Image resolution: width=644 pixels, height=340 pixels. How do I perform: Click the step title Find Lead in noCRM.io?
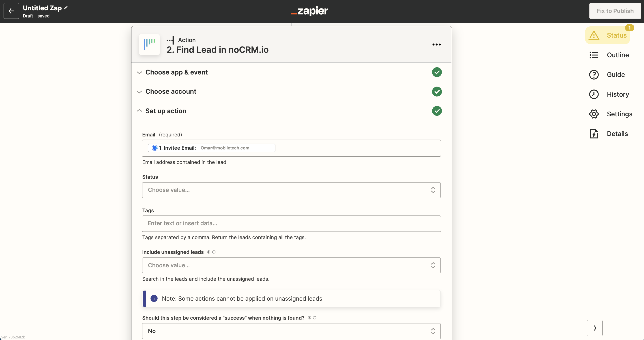pyautogui.click(x=217, y=50)
